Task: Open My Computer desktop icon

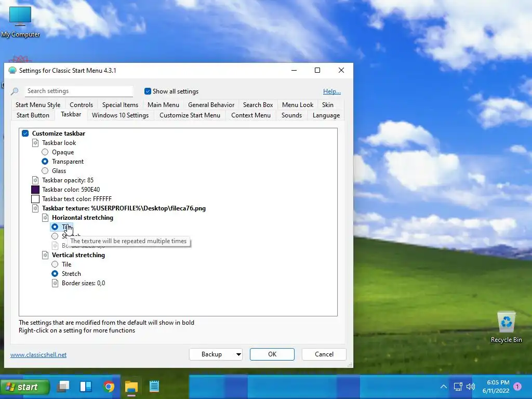Action: [x=20, y=22]
